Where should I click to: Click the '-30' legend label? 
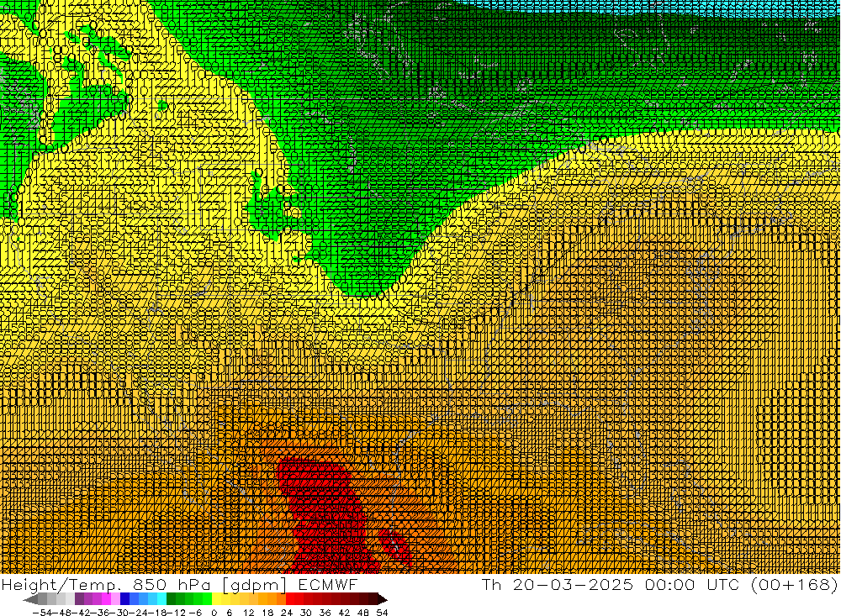pos(119,613)
